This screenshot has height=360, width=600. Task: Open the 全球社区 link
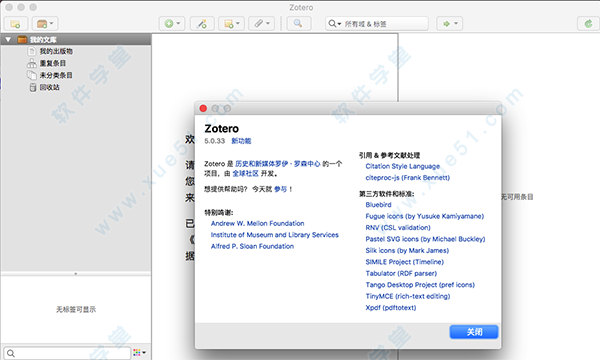(x=245, y=174)
